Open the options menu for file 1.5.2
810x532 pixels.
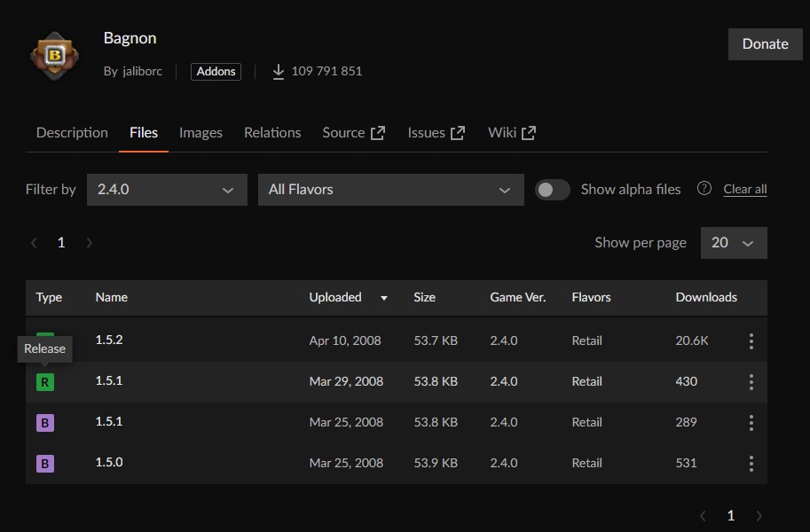[x=751, y=340]
